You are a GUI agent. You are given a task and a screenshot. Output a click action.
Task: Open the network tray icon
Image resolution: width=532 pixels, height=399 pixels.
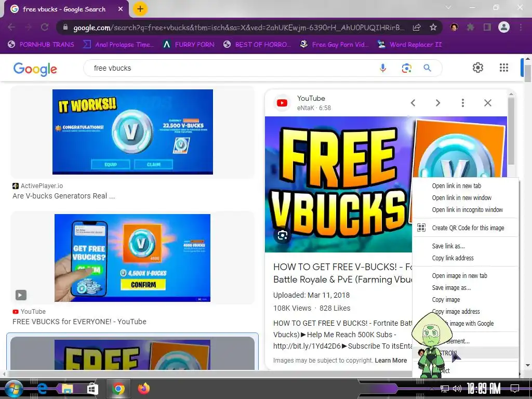click(444, 389)
